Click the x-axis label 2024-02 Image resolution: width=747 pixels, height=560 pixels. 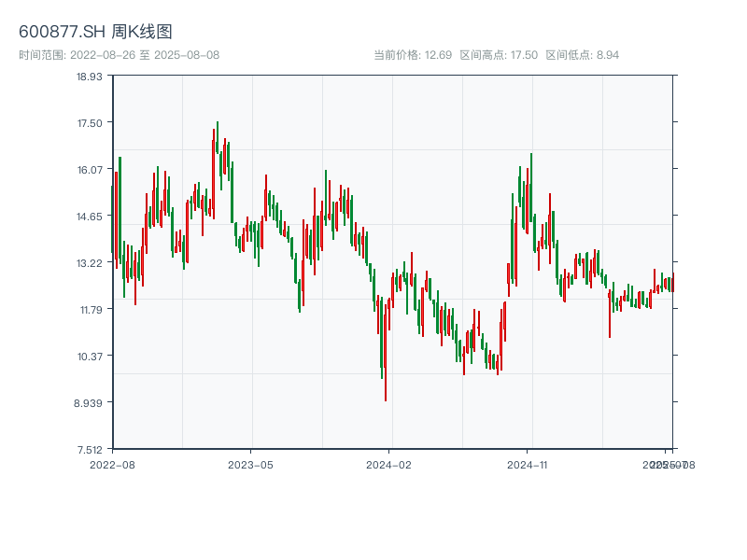tap(388, 465)
